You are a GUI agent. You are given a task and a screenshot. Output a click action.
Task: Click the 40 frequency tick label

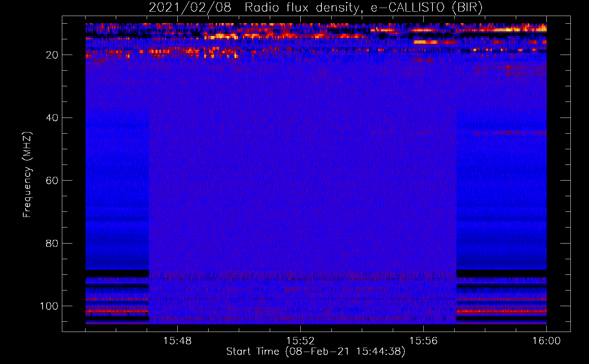(x=52, y=118)
